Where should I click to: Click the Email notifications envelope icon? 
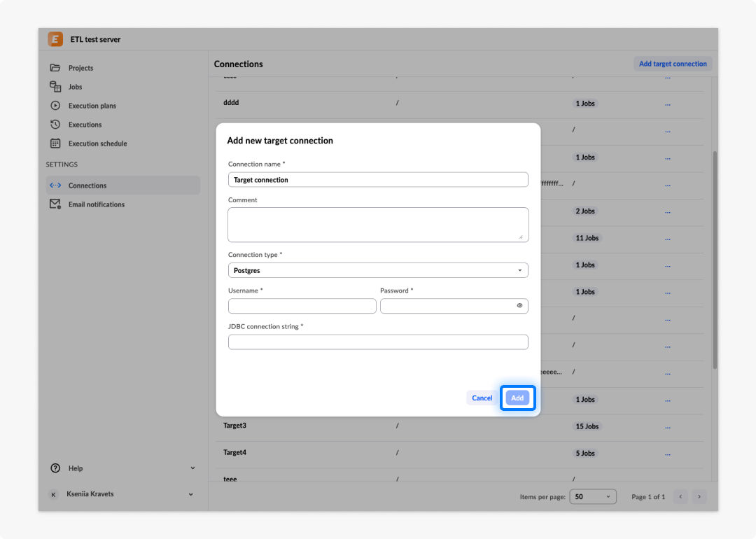click(x=55, y=204)
